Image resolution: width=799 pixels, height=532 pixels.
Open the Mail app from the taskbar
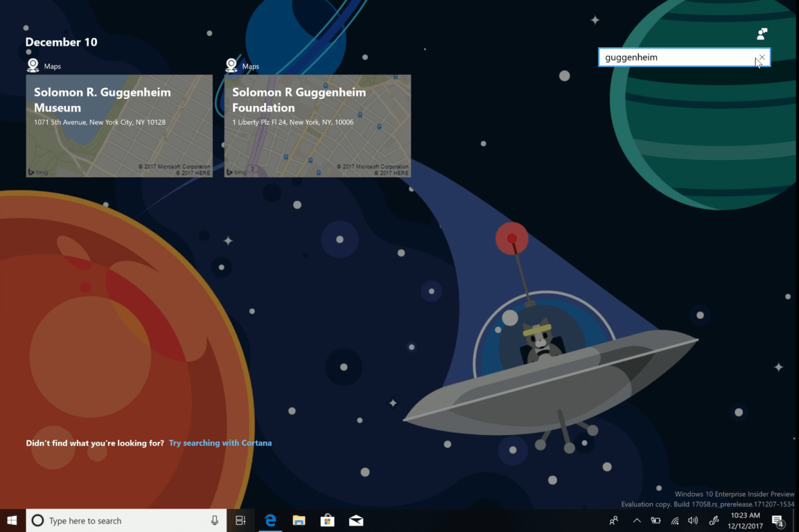(356, 520)
